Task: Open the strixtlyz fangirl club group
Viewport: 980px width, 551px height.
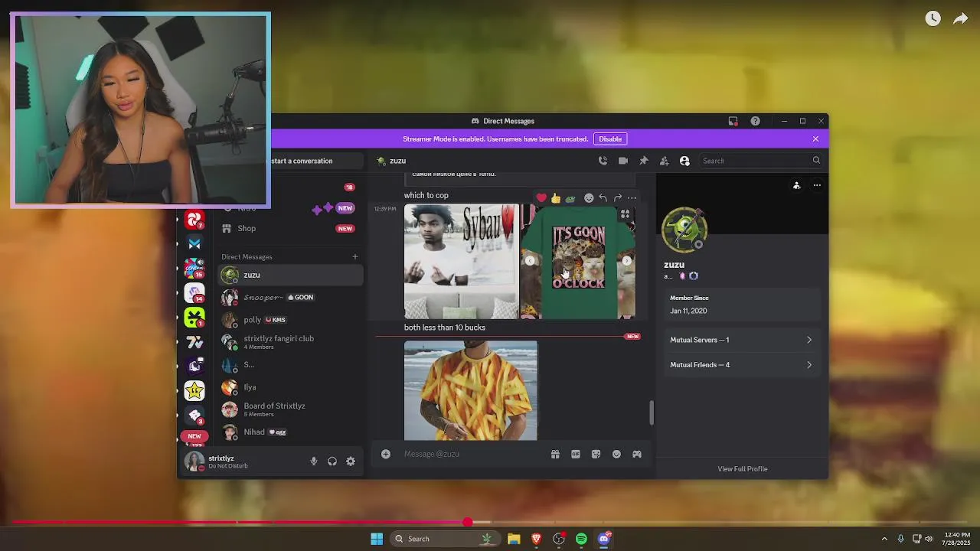Action: (289, 342)
